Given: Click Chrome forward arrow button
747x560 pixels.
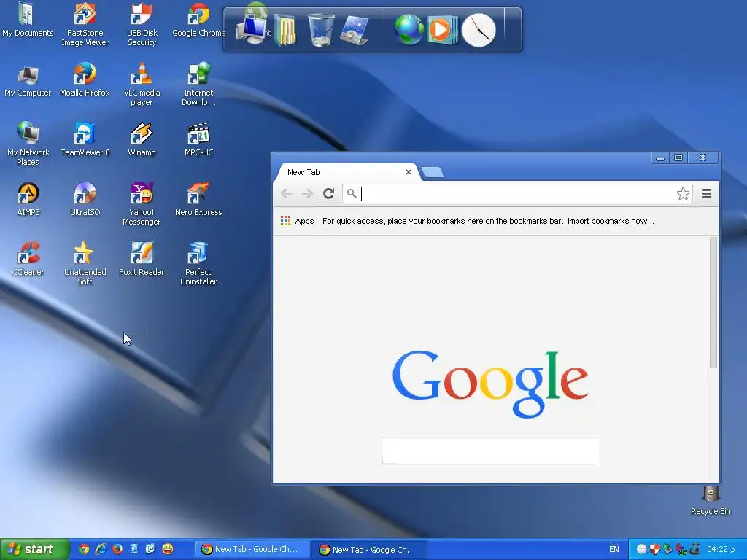Looking at the screenshot, I should pyautogui.click(x=307, y=193).
